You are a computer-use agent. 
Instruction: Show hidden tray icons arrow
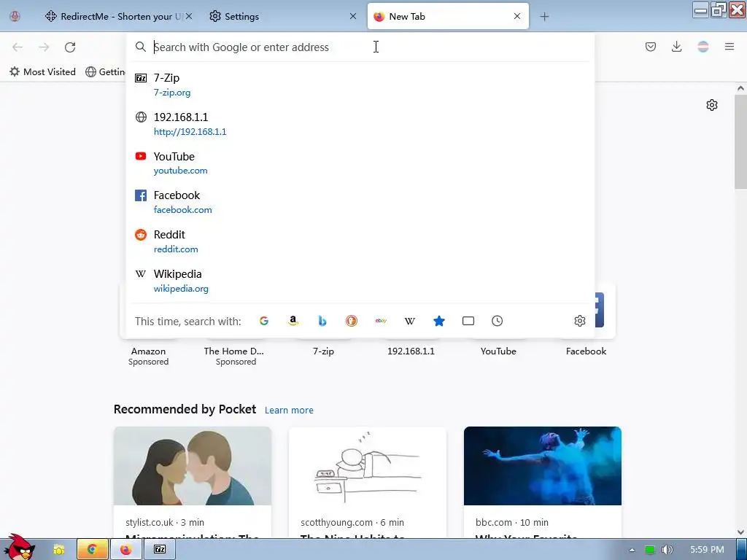(632, 550)
